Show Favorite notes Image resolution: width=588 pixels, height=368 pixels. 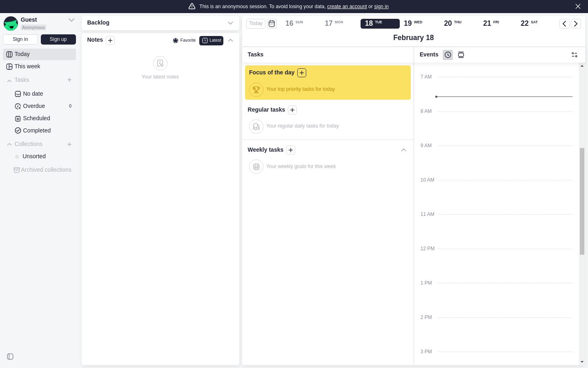tap(184, 40)
